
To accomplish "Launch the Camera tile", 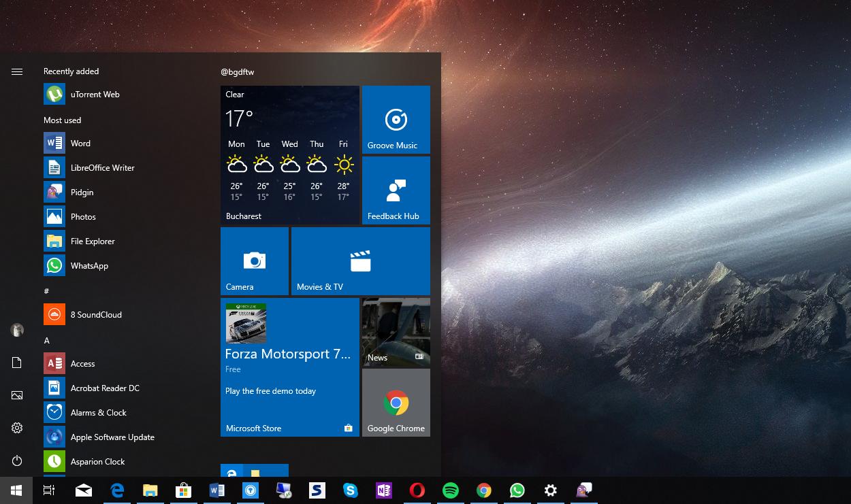I will pos(254,261).
